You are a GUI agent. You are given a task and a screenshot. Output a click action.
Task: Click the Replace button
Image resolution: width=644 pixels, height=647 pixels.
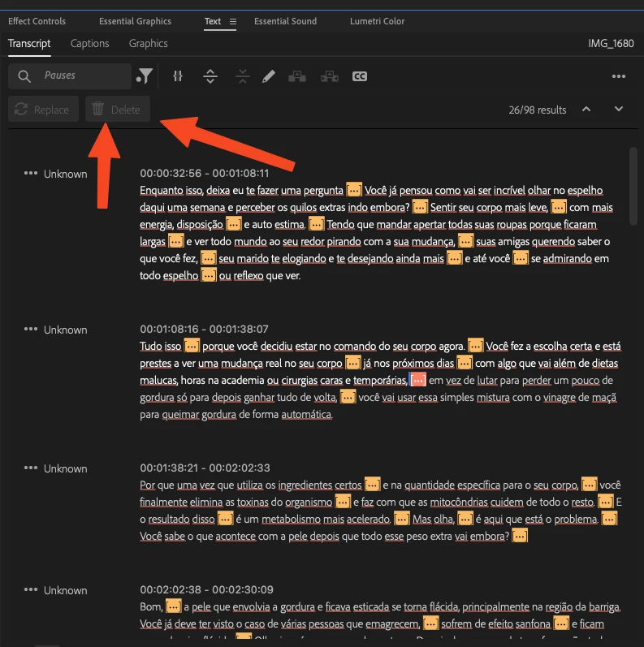pyautogui.click(x=43, y=110)
